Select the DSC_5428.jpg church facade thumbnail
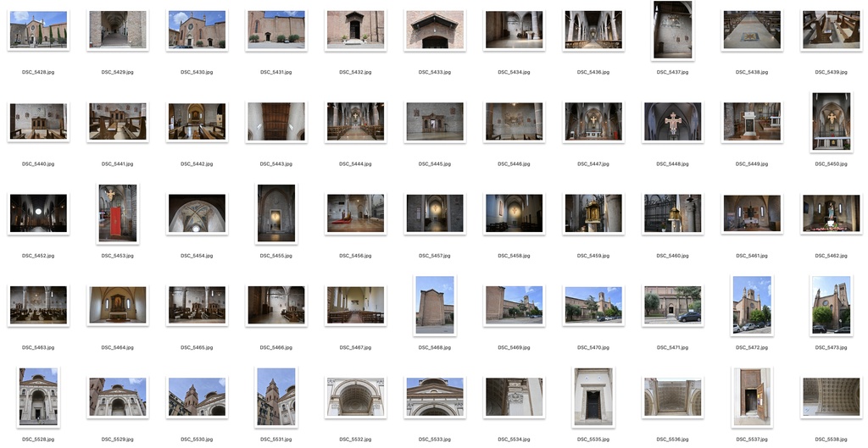The width and height of the screenshot is (868, 448). point(38,30)
